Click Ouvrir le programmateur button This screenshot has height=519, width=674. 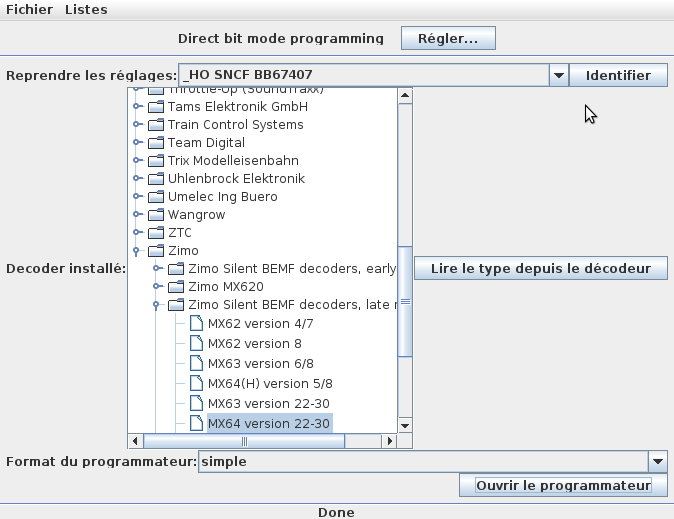pyautogui.click(x=563, y=485)
